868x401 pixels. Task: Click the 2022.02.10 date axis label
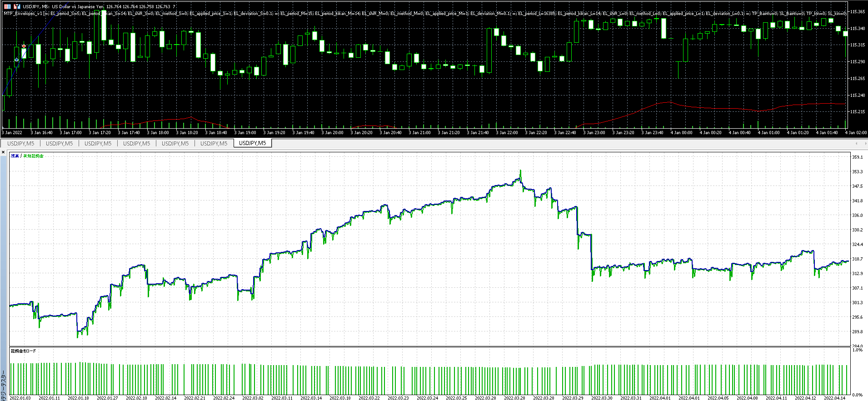pyautogui.click(x=136, y=398)
